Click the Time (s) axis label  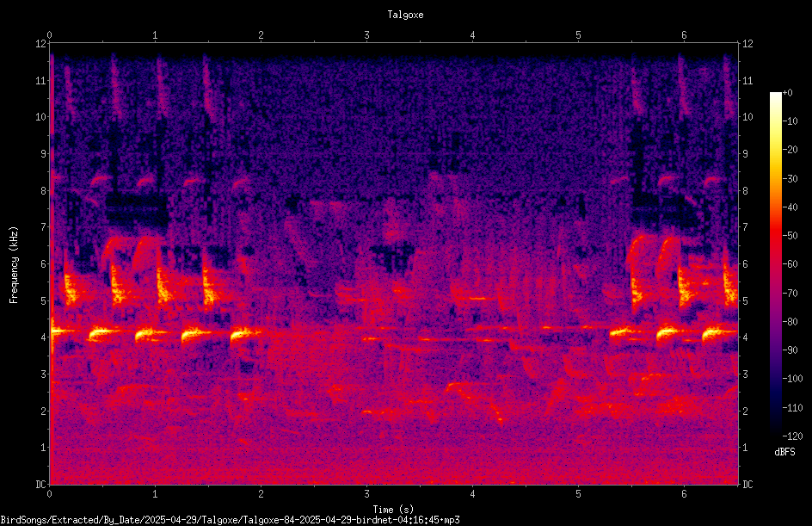(393, 510)
